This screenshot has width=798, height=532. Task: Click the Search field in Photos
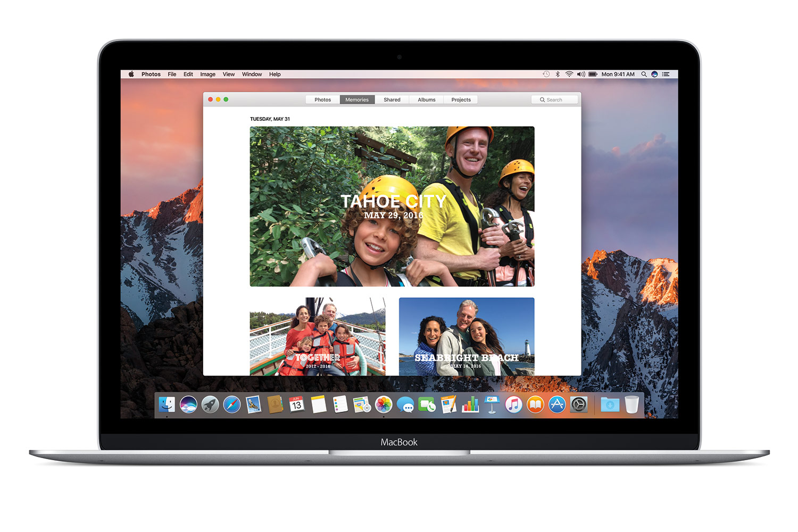pos(554,99)
